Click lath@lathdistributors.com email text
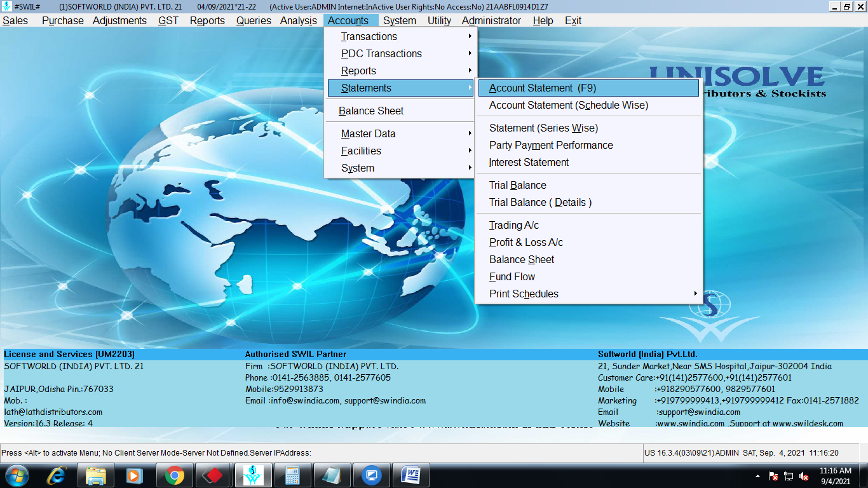The image size is (868, 488). click(53, 412)
